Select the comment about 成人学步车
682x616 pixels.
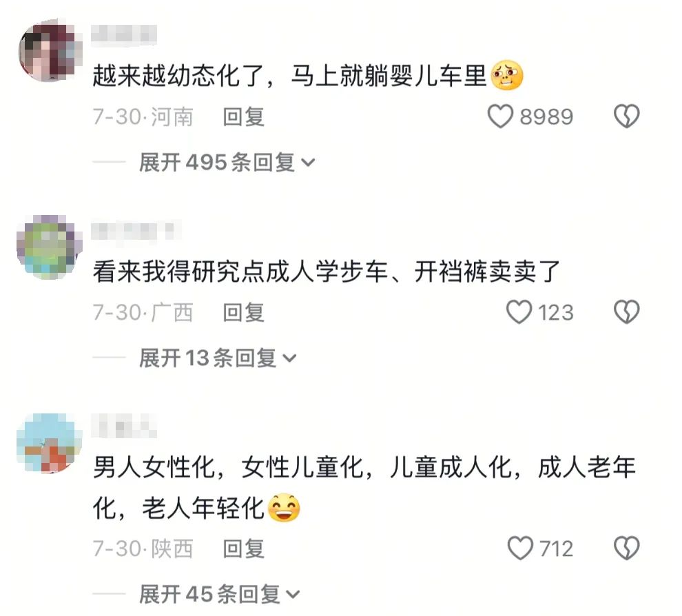[327, 271]
